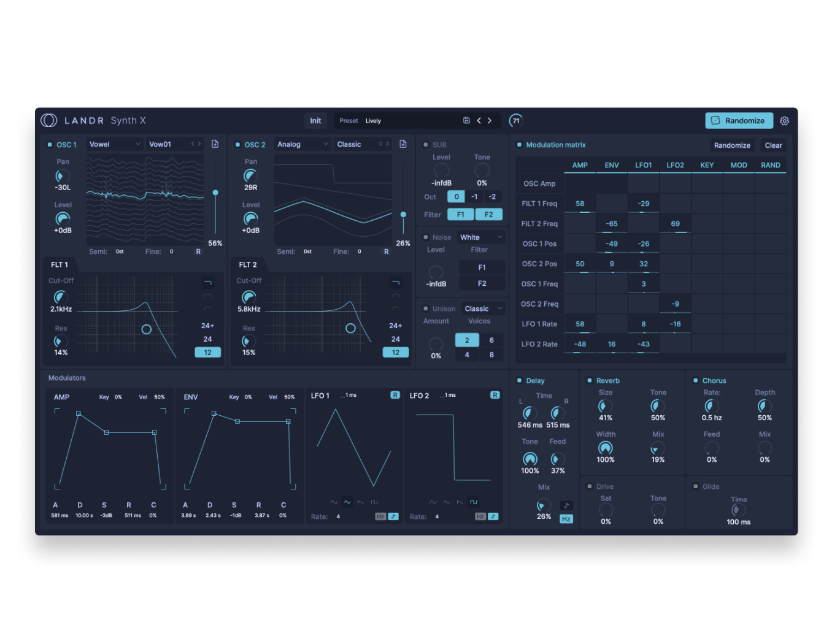The height and width of the screenshot is (644, 832).
Task: Click the LANDR logo icon
Action: coord(49,120)
